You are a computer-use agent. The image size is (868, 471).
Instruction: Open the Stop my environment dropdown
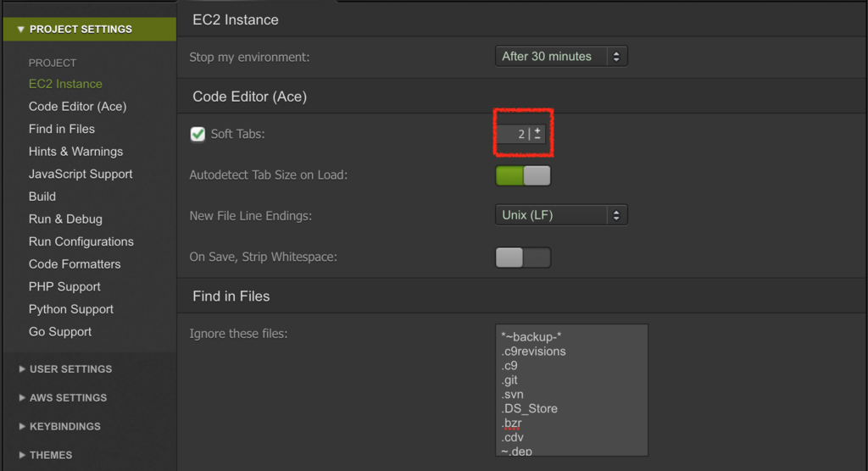point(561,57)
